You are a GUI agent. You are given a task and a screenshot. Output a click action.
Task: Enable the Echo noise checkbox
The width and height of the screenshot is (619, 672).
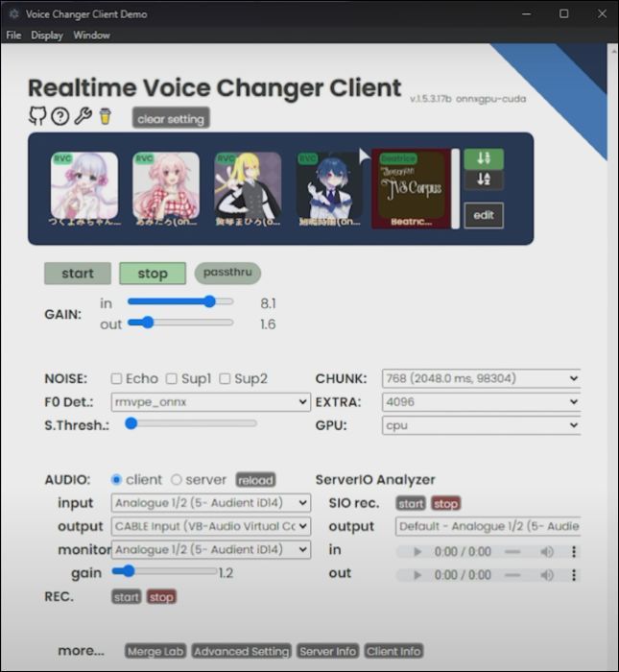(x=116, y=378)
